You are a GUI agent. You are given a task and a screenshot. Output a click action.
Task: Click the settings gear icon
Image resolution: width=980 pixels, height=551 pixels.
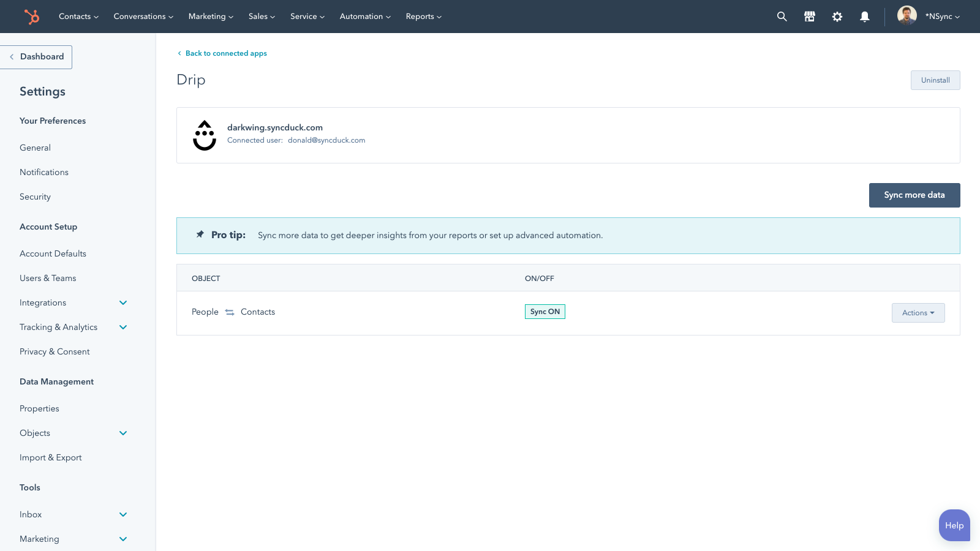[x=837, y=17]
